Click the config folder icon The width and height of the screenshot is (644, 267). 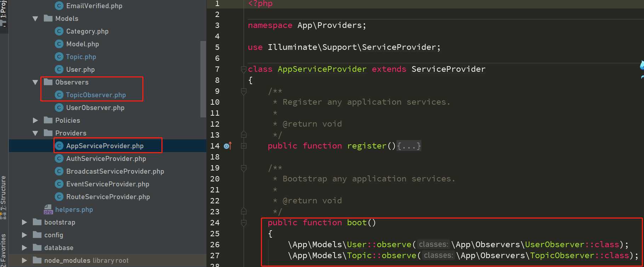tap(37, 235)
